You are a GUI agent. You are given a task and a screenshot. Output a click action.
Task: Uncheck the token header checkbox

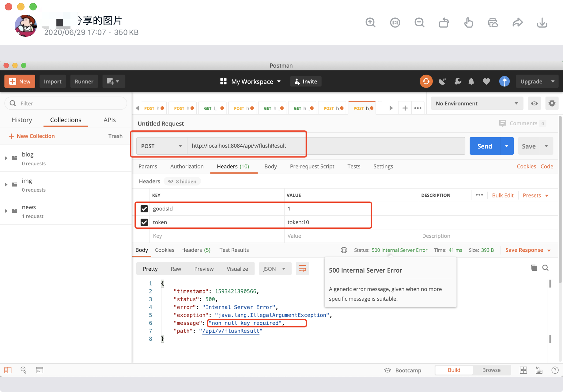(x=144, y=222)
